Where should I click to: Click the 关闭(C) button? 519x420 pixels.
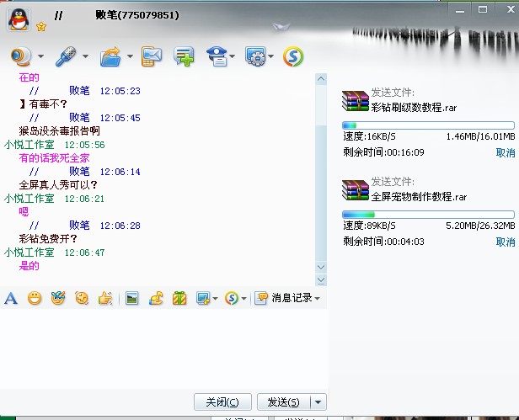[222, 402]
